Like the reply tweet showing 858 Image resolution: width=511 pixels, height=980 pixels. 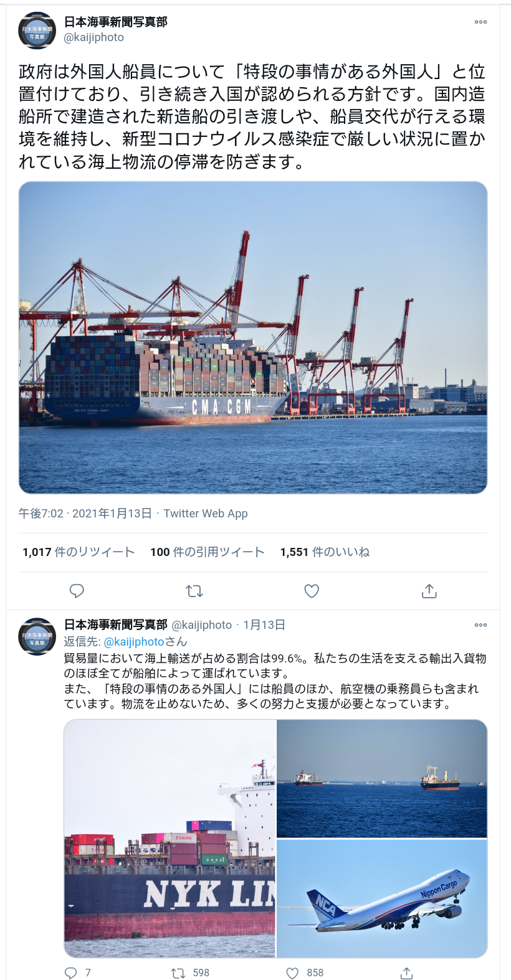pyautogui.click(x=292, y=973)
